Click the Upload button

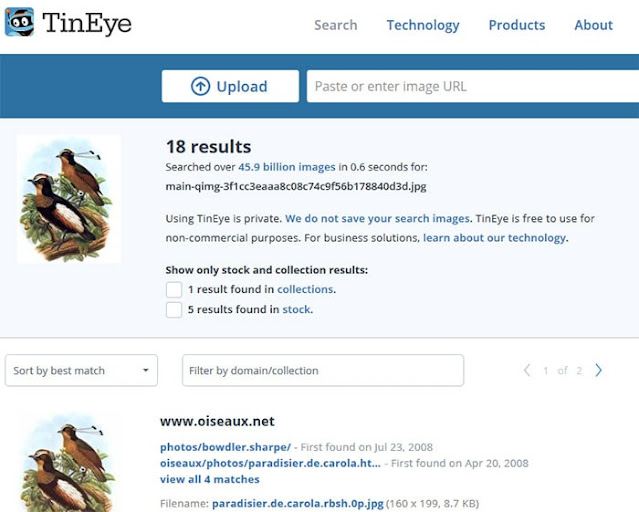click(x=230, y=86)
